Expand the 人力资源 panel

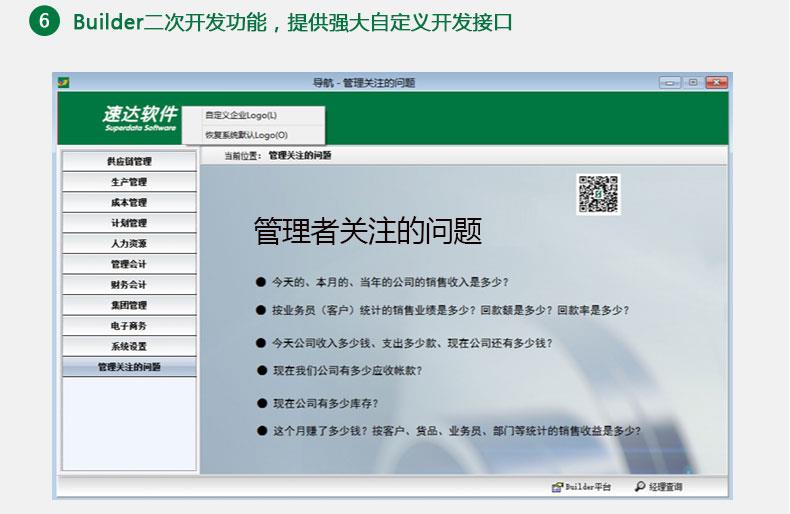point(129,243)
